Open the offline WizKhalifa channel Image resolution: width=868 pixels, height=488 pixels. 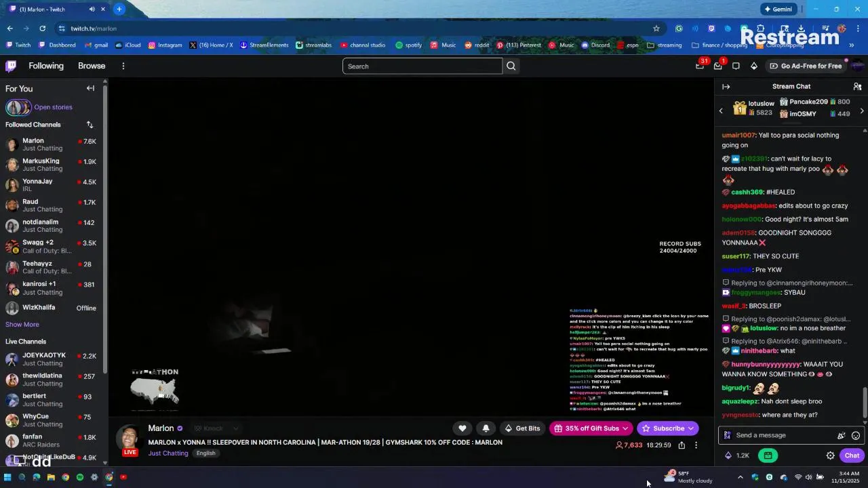point(51,308)
